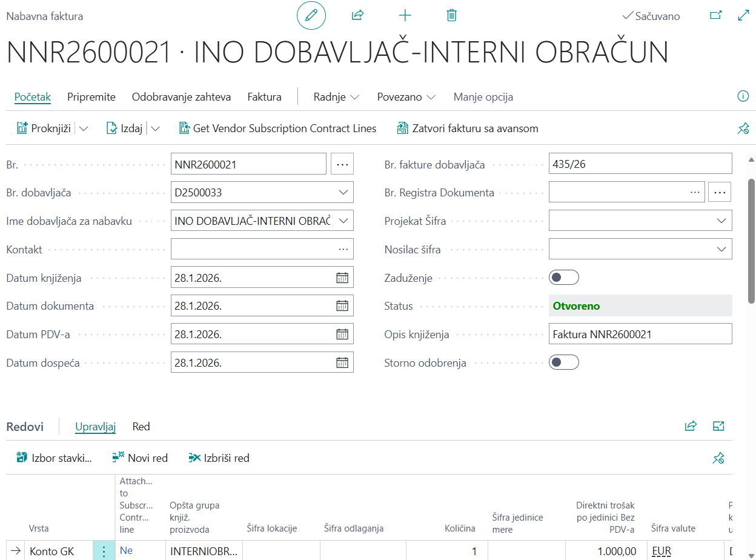
Task: Toggle the Zaduženje switch
Action: pyautogui.click(x=563, y=278)
